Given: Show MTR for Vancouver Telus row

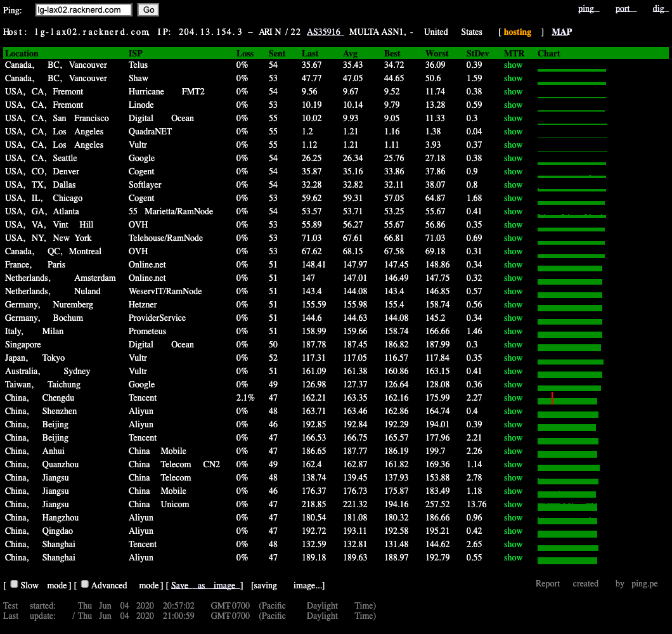Looking at the screenshot, I should (513, 65).
